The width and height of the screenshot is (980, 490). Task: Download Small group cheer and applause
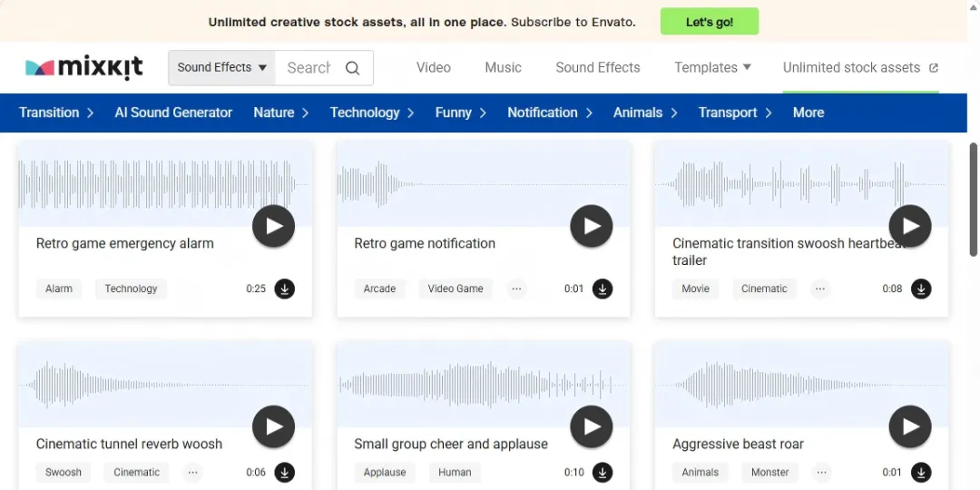[603, 473]
